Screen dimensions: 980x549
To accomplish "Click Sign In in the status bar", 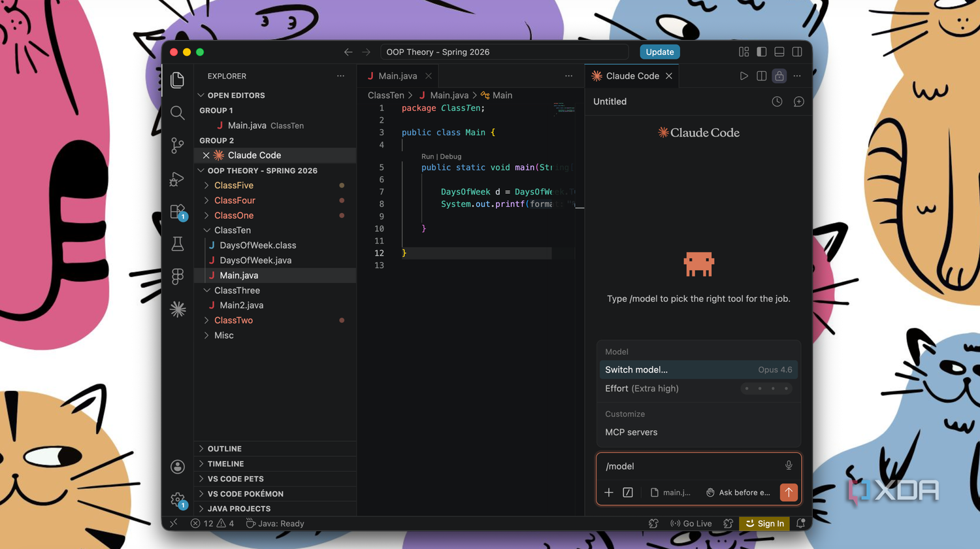I will [x=764, y=524].
